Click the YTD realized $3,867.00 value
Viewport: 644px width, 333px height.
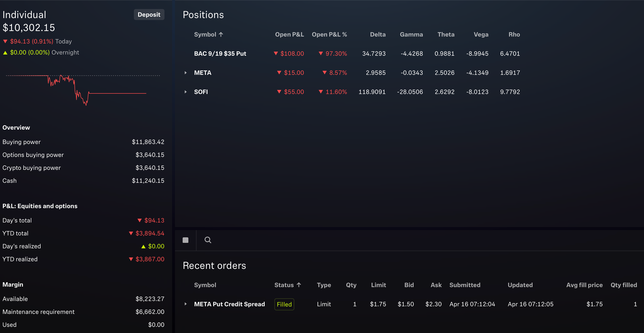[x=147, y=259]
